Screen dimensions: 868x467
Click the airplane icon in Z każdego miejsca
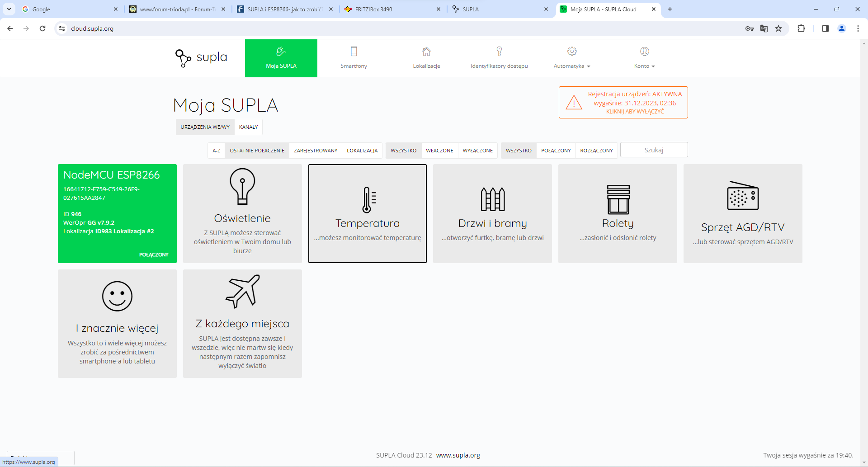(x=243, y=291)
